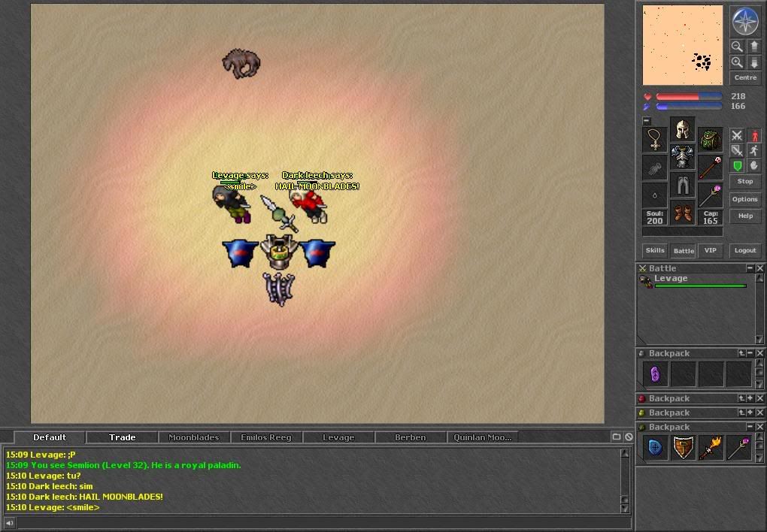
Task: Enable defensive fighting mode green shield
Action: pos(737,166)
